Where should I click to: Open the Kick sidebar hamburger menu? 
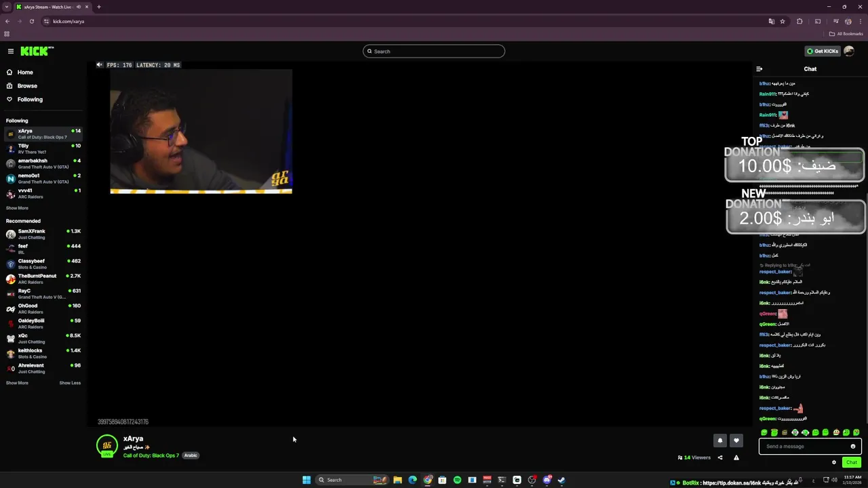11,52
